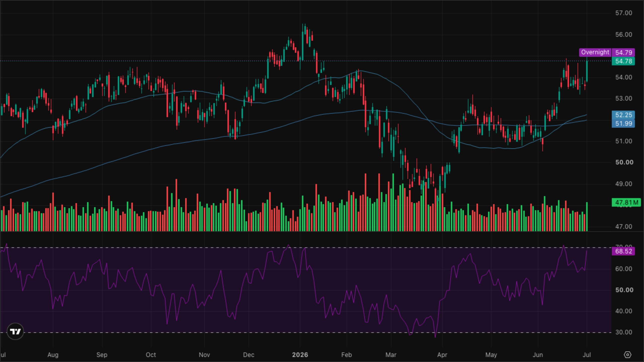The height and width of the screenshot is (362, 644).
Task: Click the purple RSI line end point
Action: tap(587, 251)
